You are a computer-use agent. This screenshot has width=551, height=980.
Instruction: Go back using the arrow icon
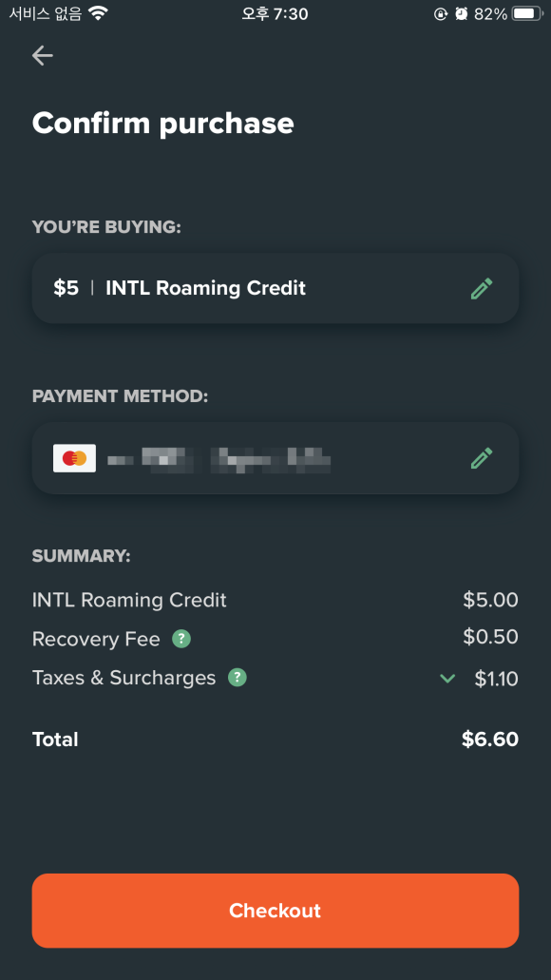coord(43,56)
